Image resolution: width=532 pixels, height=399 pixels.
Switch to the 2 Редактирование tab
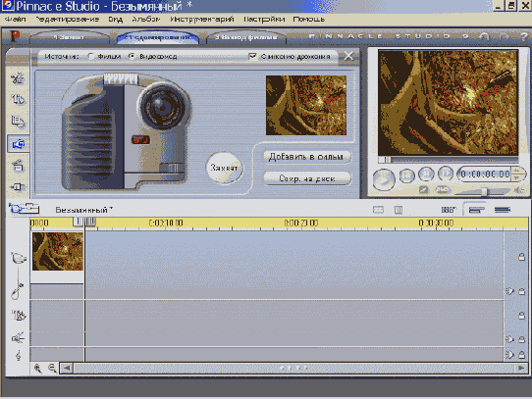tap(158, 37)
